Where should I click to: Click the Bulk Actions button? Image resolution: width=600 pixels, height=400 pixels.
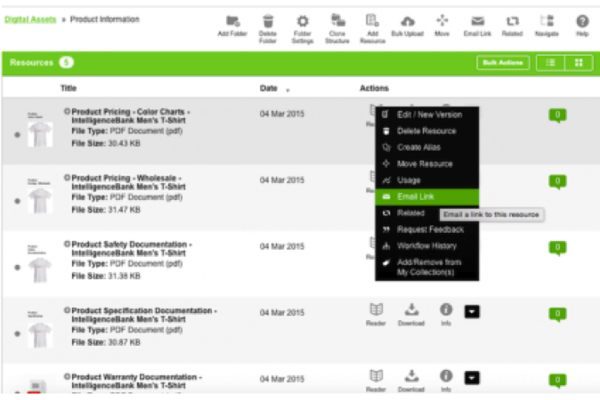(x=503, y=63)
